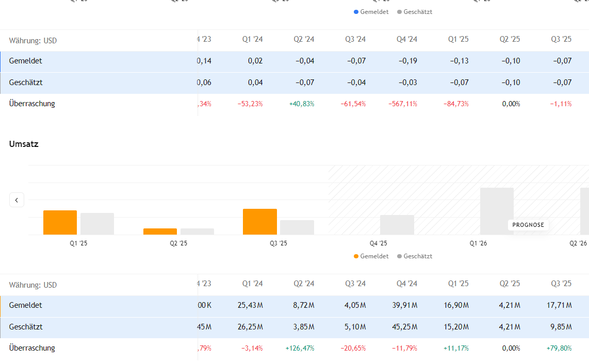Click the Überraschung label in the revenue table
The image size is (589, 364).
[x=32, y=348]
